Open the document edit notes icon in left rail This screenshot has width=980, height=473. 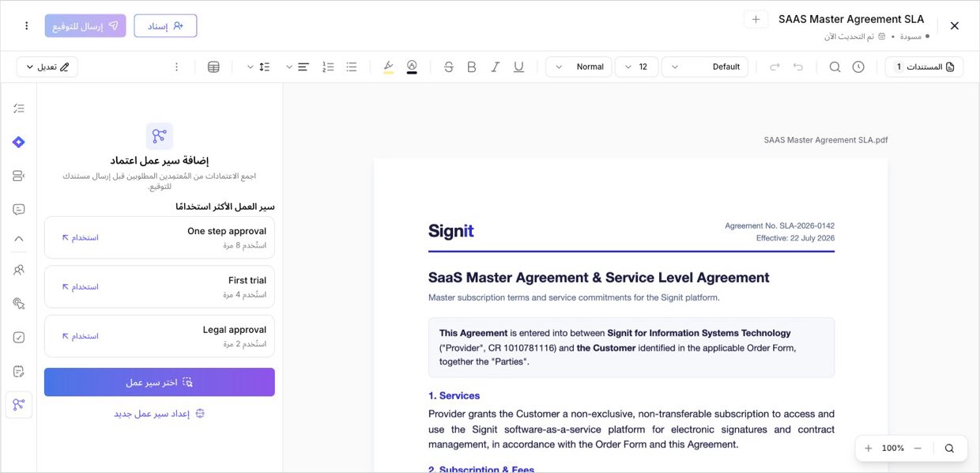[19, 371]
